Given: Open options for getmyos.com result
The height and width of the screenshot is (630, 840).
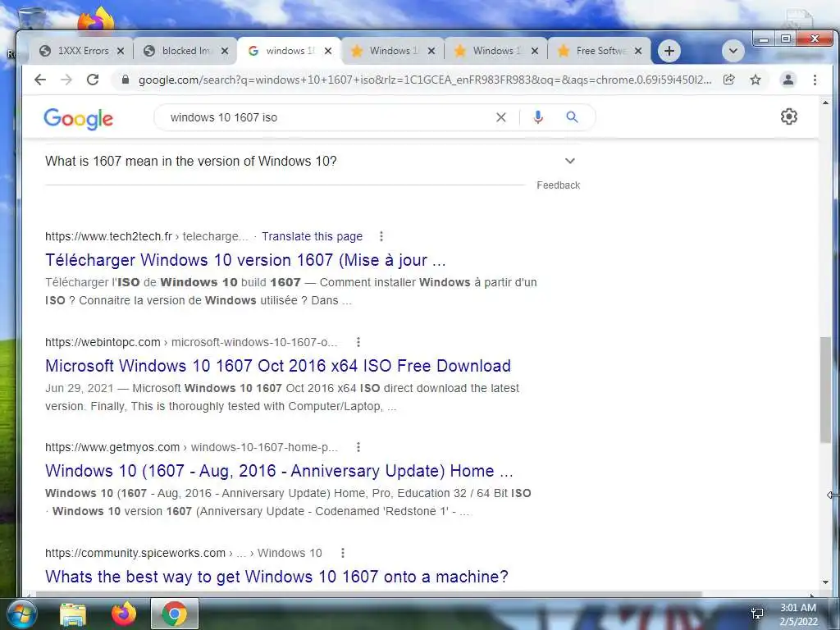Looking at the screenshot, I should (x=358, y=447).
